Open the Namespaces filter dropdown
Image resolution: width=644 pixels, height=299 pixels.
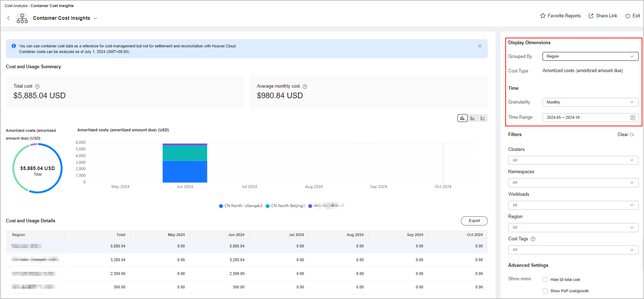pyautogui.click(x=573, y=182)
